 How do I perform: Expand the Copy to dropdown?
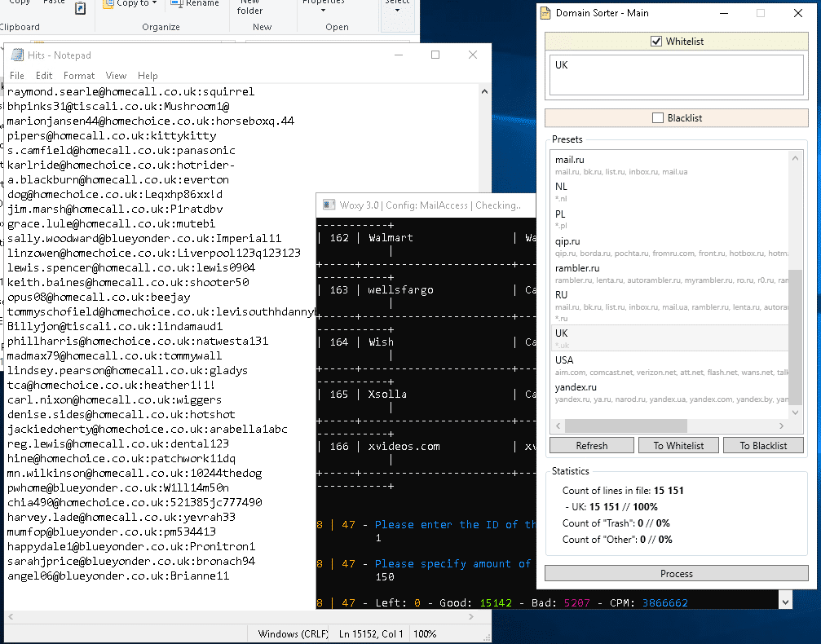(156, 4)
